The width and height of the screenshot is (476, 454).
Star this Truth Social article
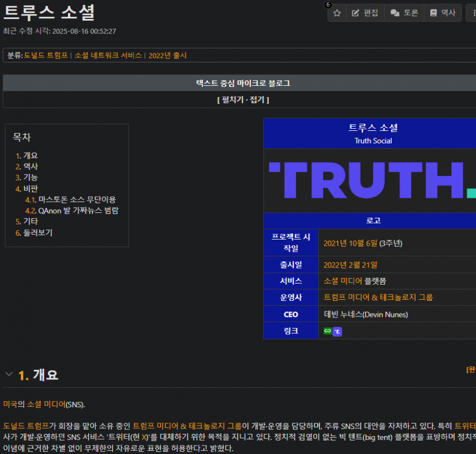point(337,13)
